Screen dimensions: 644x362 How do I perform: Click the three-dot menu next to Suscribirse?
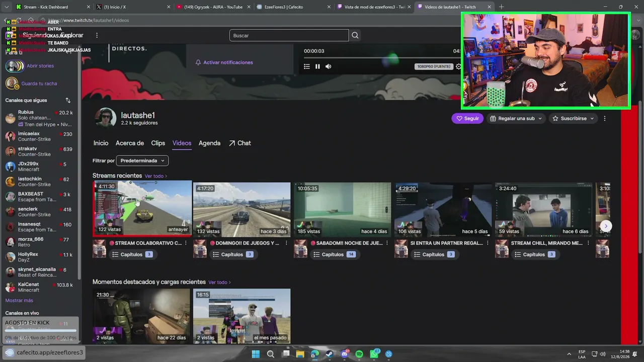[x=605, y=119]
